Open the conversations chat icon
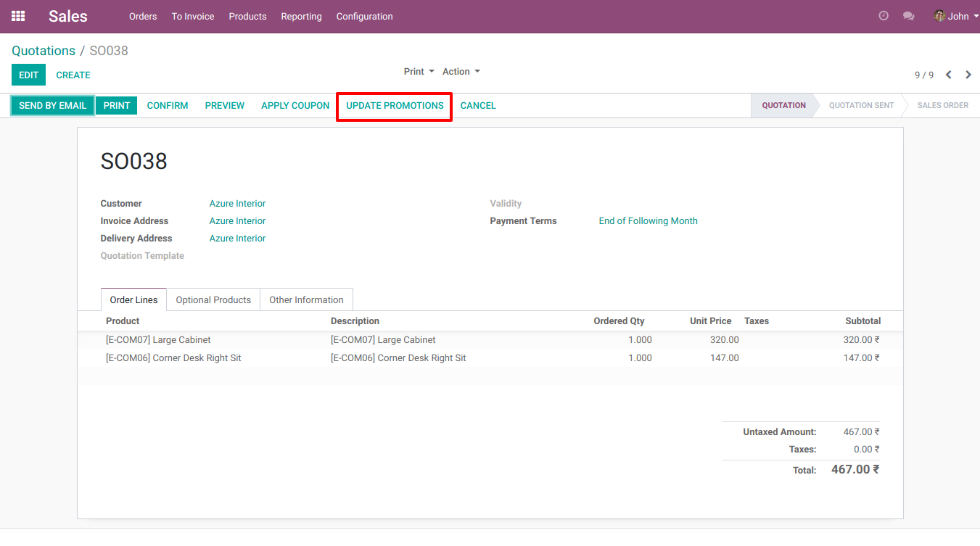The width and height of the screenshot is (980, 546). (x=908, y=16)
